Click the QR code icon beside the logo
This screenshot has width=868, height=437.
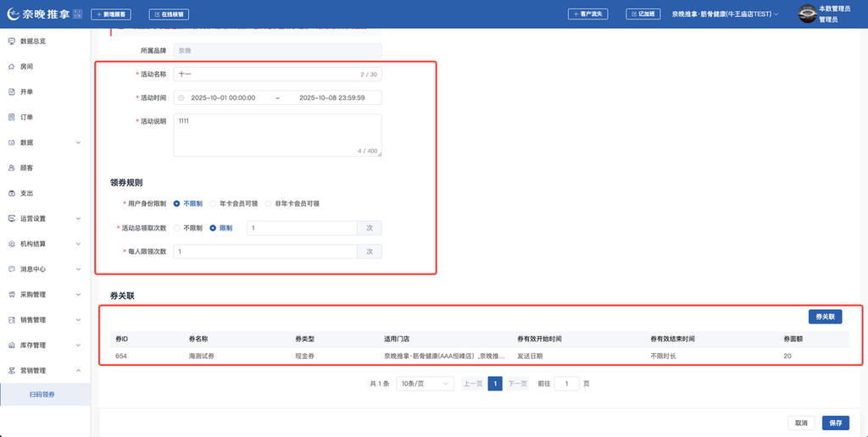click(77, 14)
